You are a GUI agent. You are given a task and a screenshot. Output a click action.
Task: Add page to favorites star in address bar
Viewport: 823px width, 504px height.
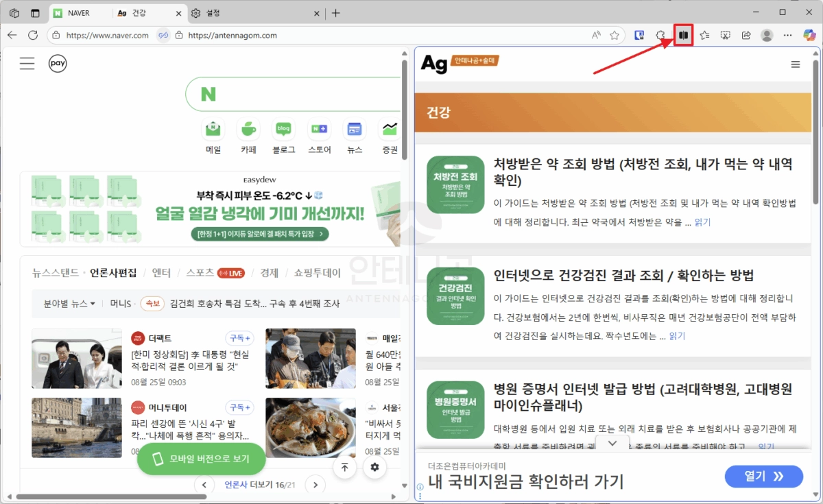(x=615, y=35)
